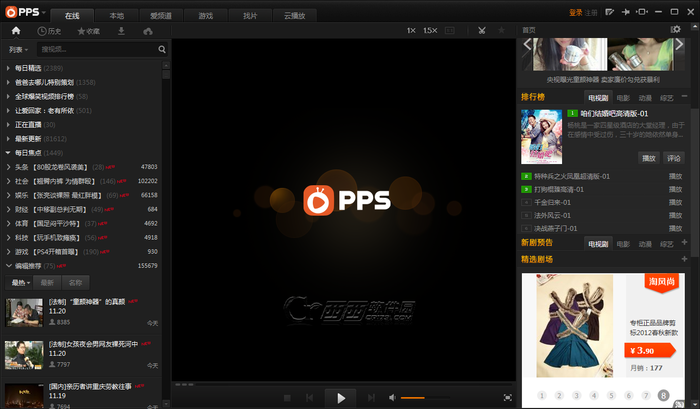Switch to the 在线 tab
Viewport: 700px width, 409px height.
coord(72,16)
